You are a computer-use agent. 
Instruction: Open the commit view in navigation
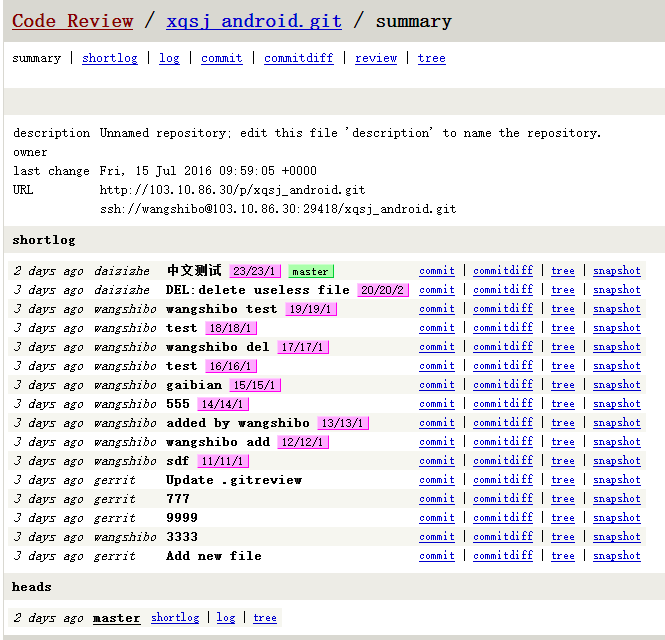221,58
